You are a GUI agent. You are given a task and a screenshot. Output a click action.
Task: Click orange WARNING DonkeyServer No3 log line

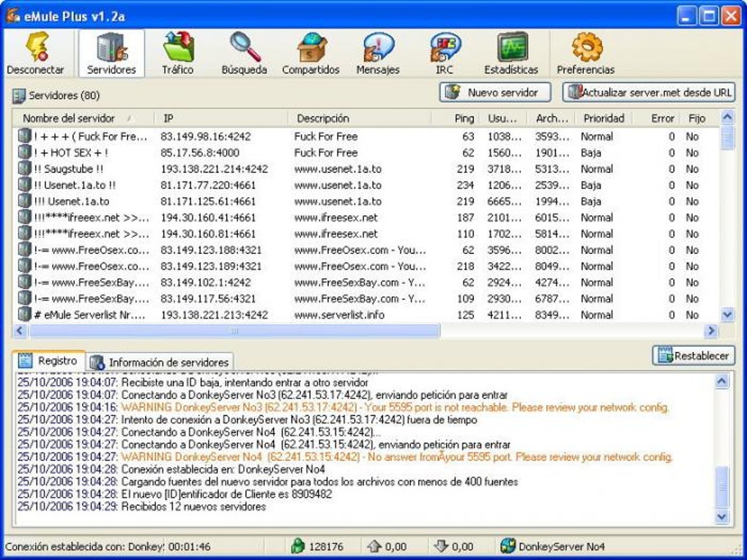(x=343, y=407)
